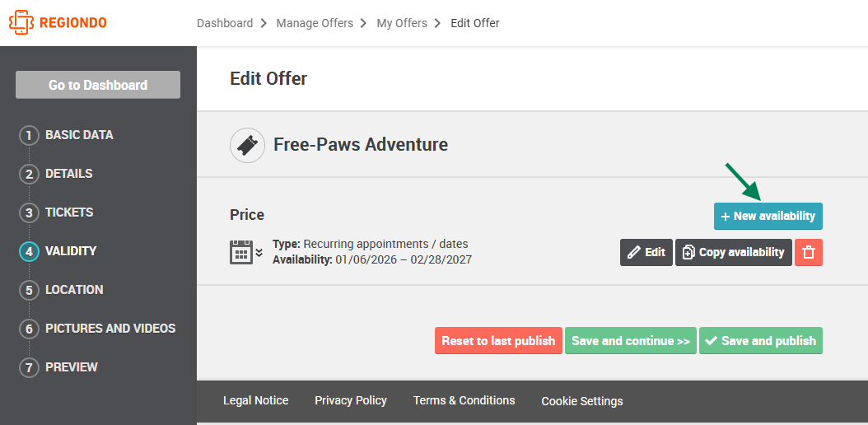This screenshot has width=868, height=425.
Task: Click Reset to last publish
Action: coord(498,340)
